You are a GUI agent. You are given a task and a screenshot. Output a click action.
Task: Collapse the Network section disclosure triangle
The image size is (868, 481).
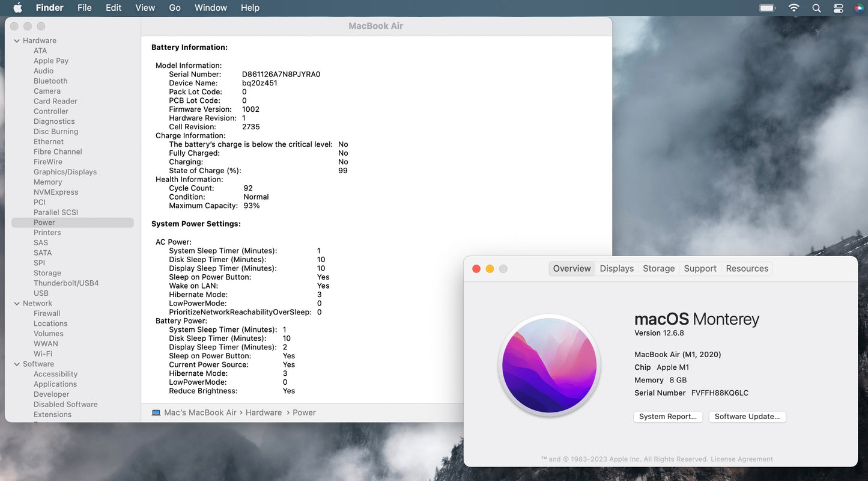coord(17,304)
